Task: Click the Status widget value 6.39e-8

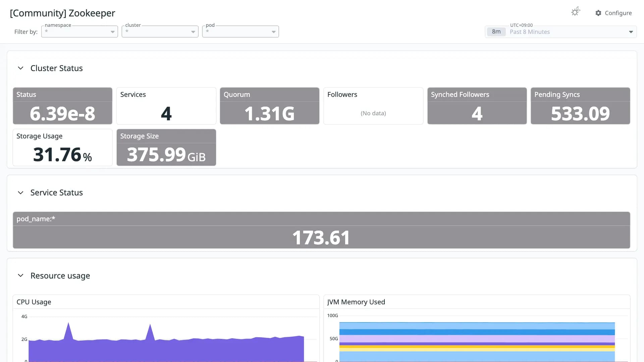Action: point(62,113)
